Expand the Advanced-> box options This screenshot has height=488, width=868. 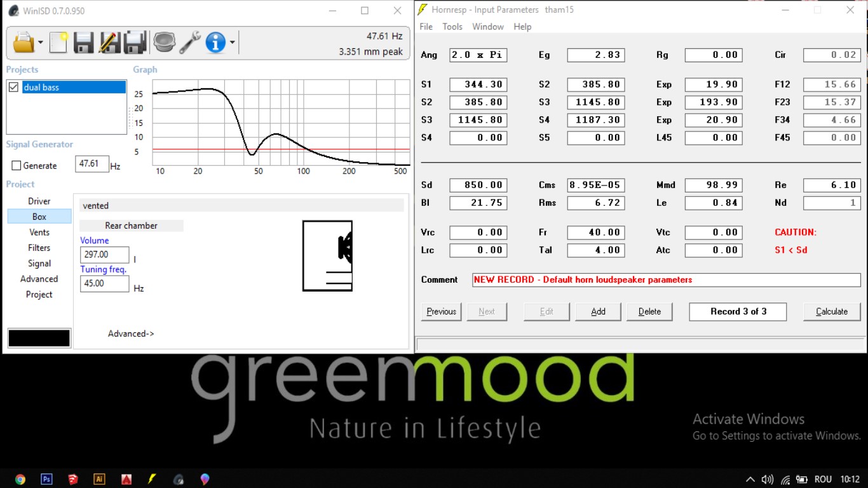coord(131,334)
